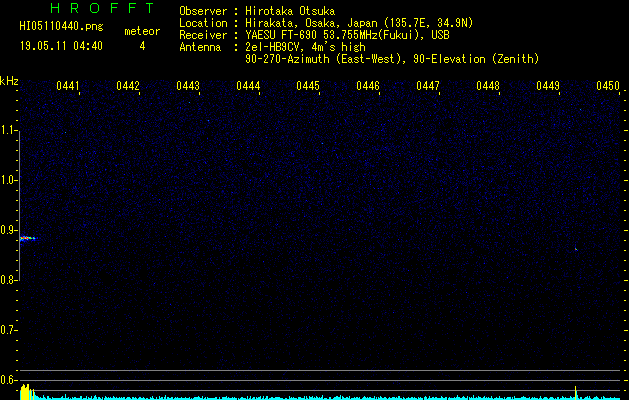Click the meteor count value 4
The height and width of the screenshot is (400, 629).
tap(142, 46)
